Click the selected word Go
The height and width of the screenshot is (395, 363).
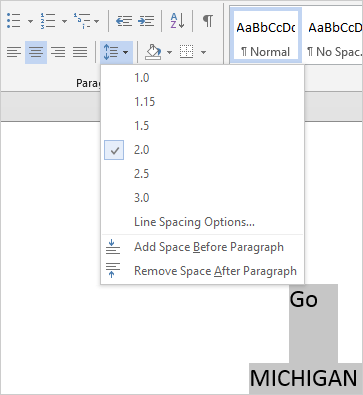coord(303,299)
